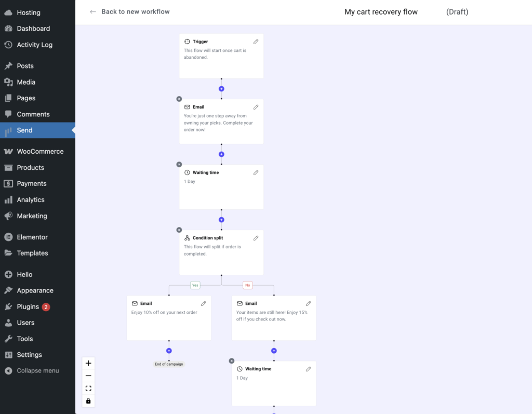Image resolution: width=532 pixels, height=414 pixels.
Task: Select the Send menu item
Action: pyautogui.click(x=37, y=130)
